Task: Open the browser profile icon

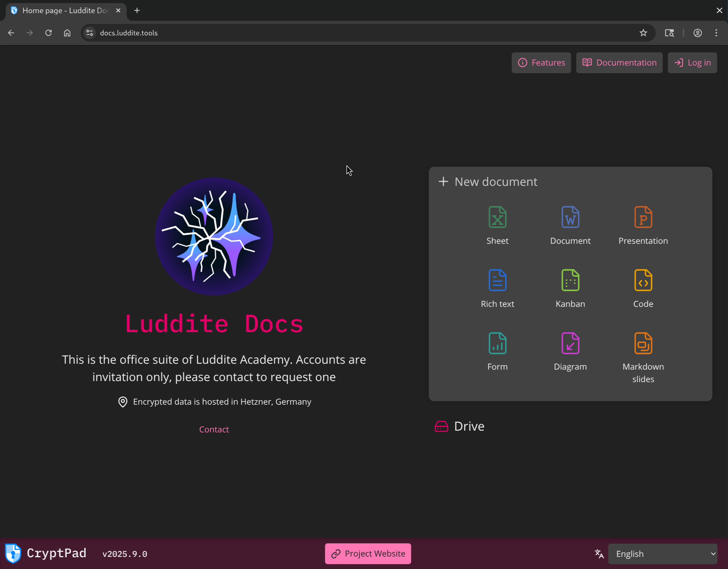Action: (697, 33)
